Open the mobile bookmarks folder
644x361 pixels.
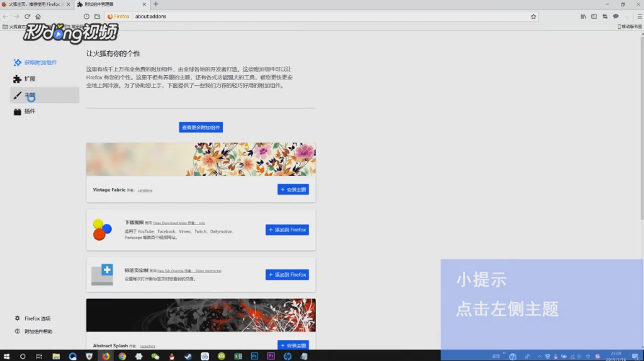pos(630,26)
